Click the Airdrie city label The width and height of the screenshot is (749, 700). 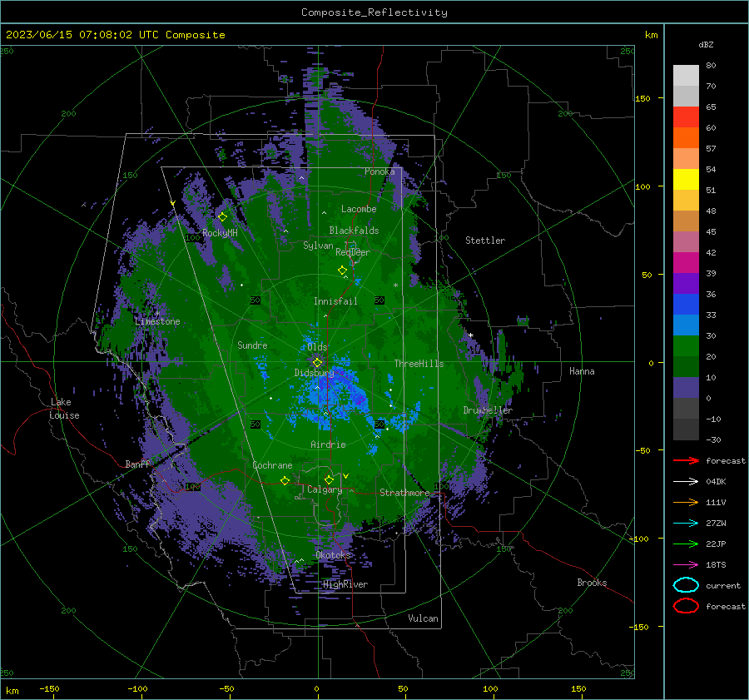point(328,444)
